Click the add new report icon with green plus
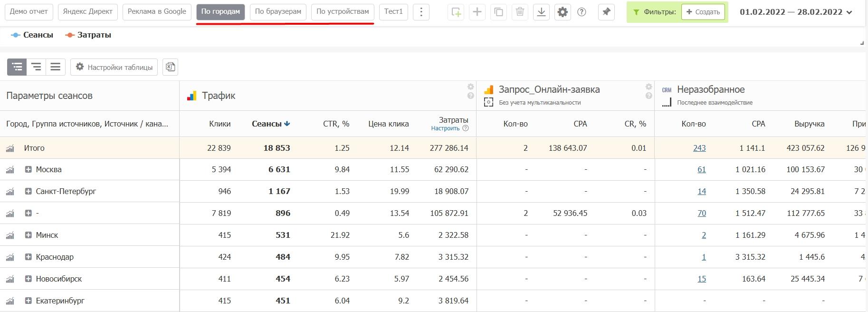The image size is (868, 312). click(456, 12)
